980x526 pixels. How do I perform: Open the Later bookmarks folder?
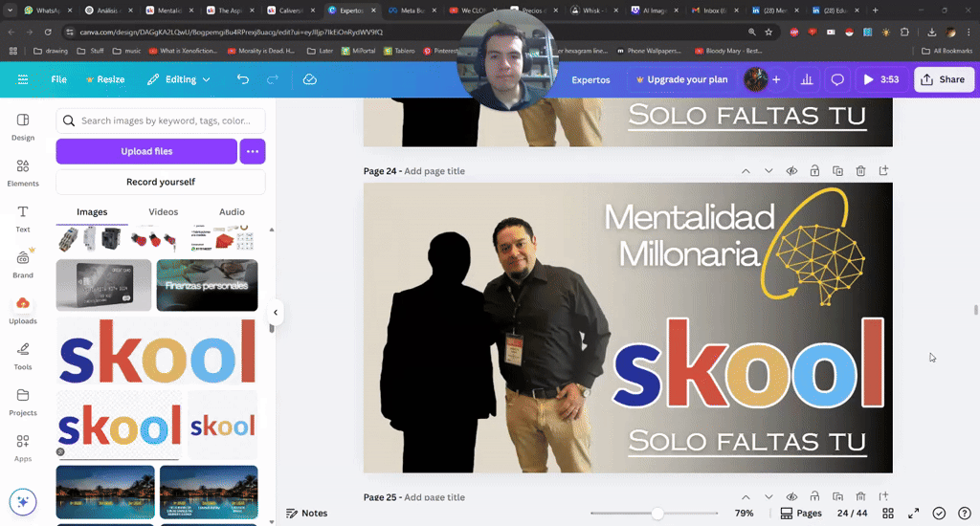point(320,52)
